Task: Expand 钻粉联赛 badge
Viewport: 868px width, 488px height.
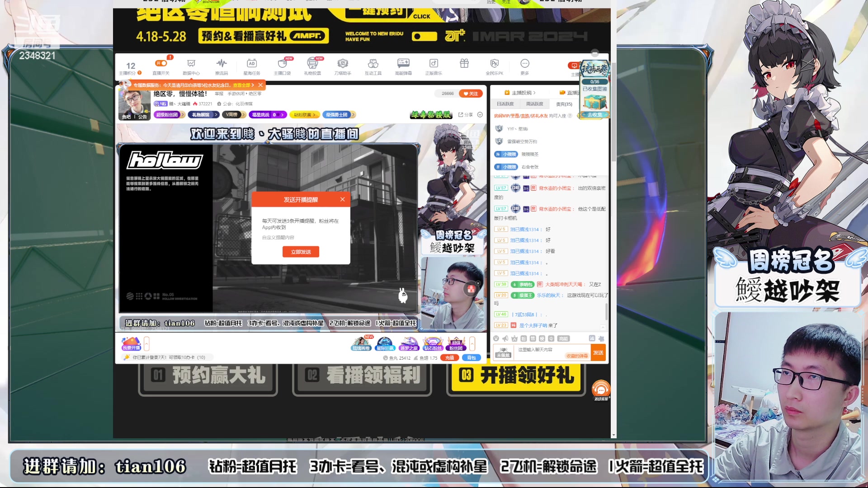Action: click(x=305, y=115)
